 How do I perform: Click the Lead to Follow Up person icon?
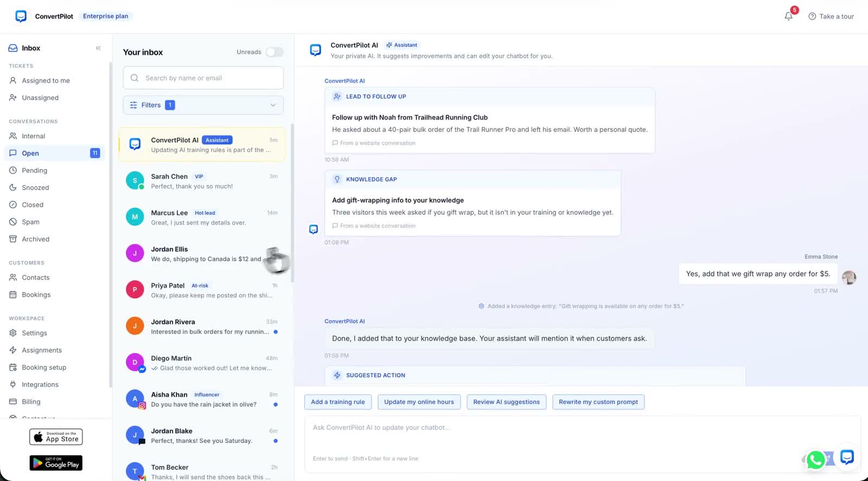coord(337,97)
